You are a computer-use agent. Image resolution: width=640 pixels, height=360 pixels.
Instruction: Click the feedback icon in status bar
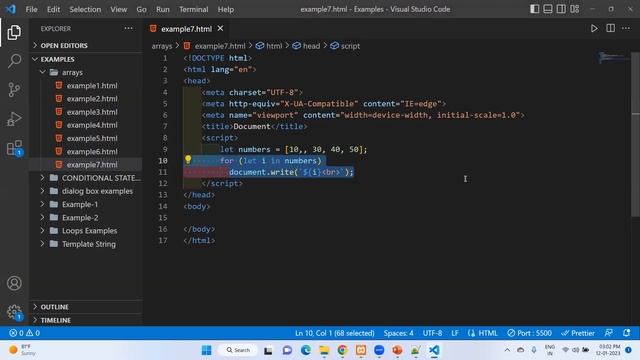point(609,333)
